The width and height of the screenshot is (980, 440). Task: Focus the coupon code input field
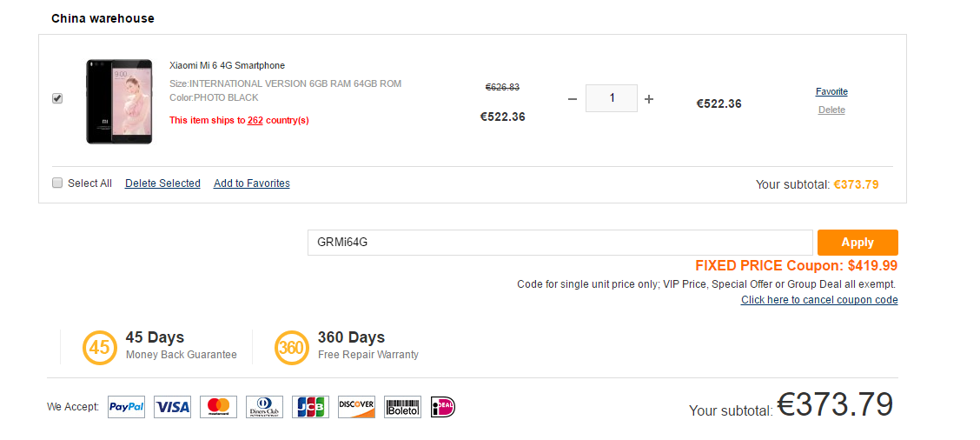tap(560, 243)
